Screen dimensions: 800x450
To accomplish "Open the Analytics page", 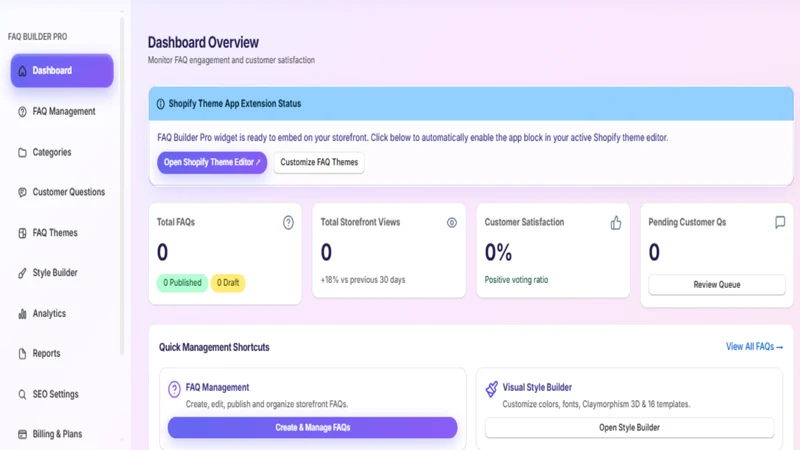I will click(62, 313).
